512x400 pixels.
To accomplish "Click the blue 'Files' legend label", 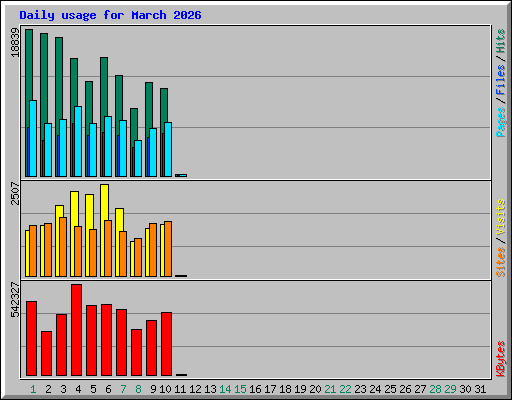I will pos(500,80).
